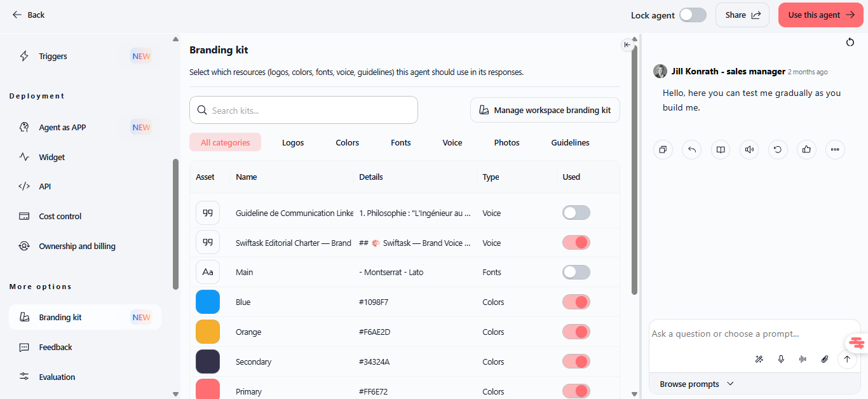Screen dimensions: 868x399
Task: Click the Use this agent button
Action: click(821, 15)
